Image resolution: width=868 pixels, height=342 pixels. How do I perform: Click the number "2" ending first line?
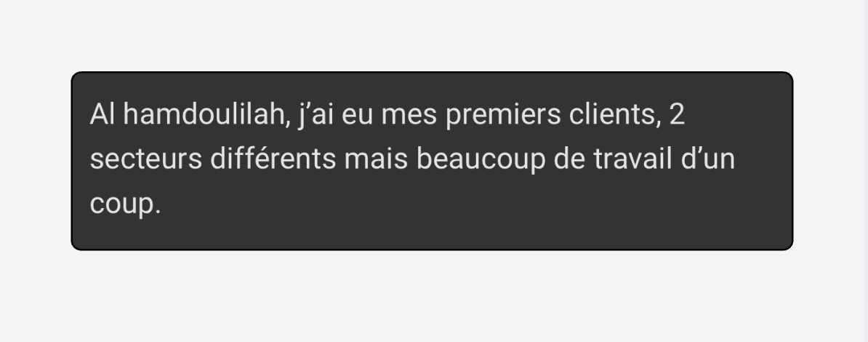(677, 114)
